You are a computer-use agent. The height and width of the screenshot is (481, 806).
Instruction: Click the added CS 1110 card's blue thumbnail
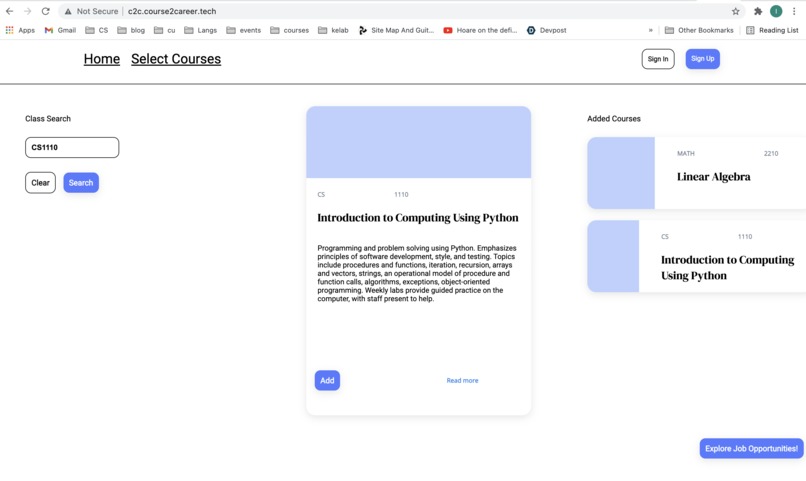(613, 256)
